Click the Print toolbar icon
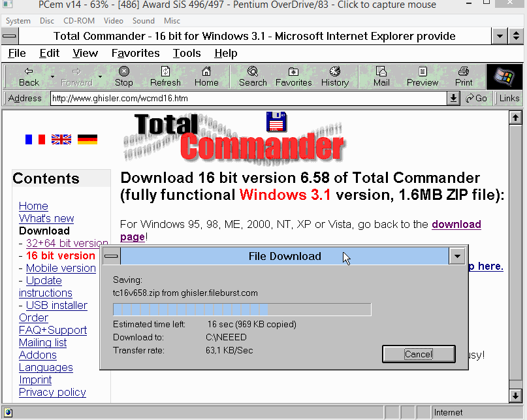527x420 pixels. point(464,76)
